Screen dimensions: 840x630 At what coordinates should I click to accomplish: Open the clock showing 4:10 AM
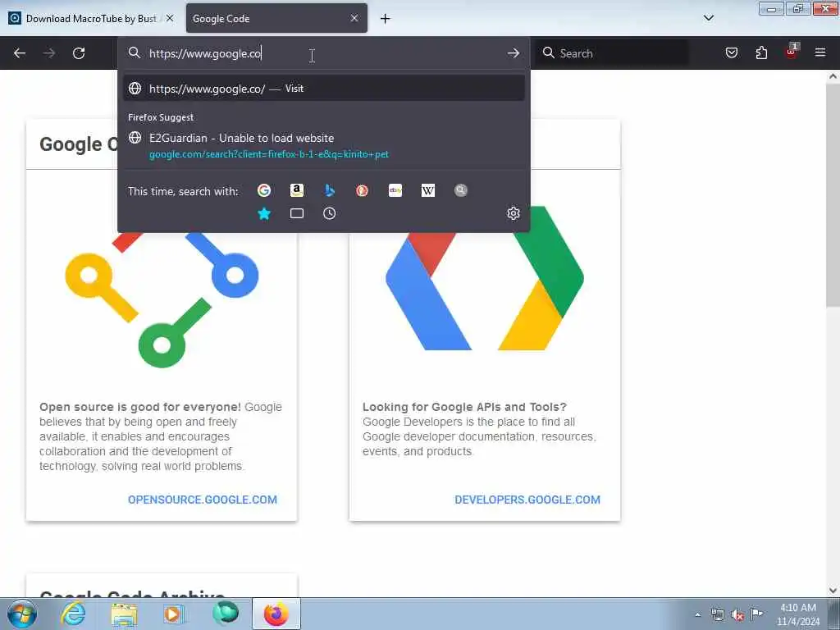tap(797, 614)
